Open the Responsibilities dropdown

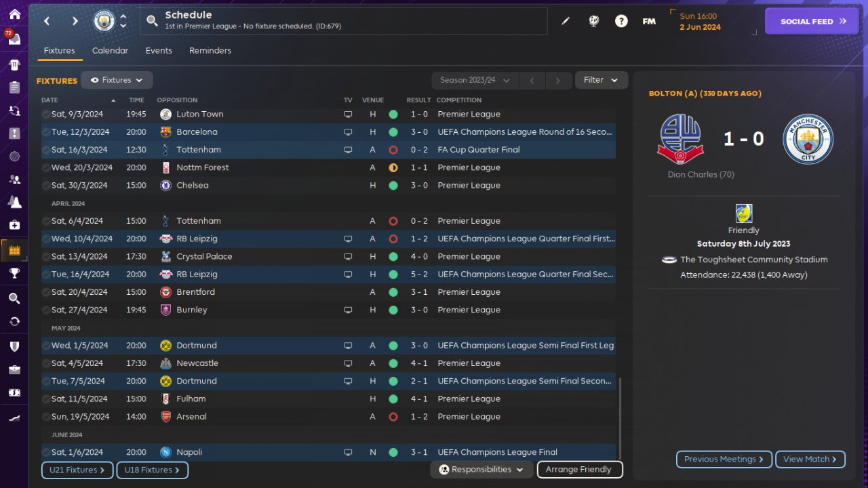481,470
